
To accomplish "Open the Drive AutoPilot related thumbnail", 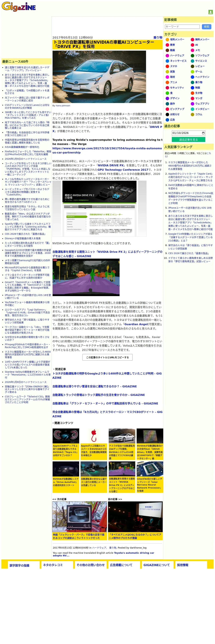I will 66,469.
